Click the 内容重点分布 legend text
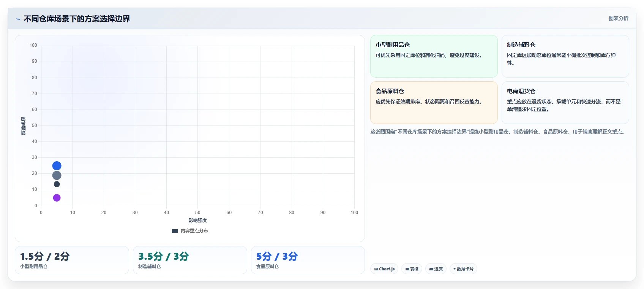The image size is (644, 289). [194, 231]
